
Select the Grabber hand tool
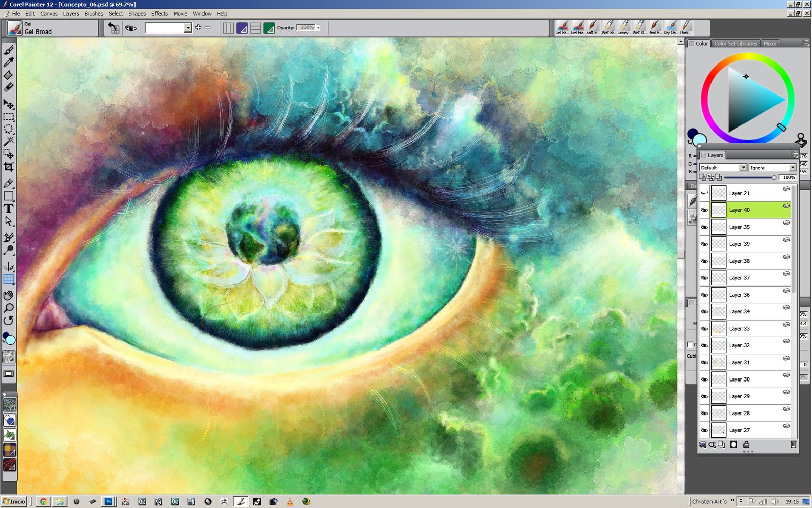tap(9, 295)
